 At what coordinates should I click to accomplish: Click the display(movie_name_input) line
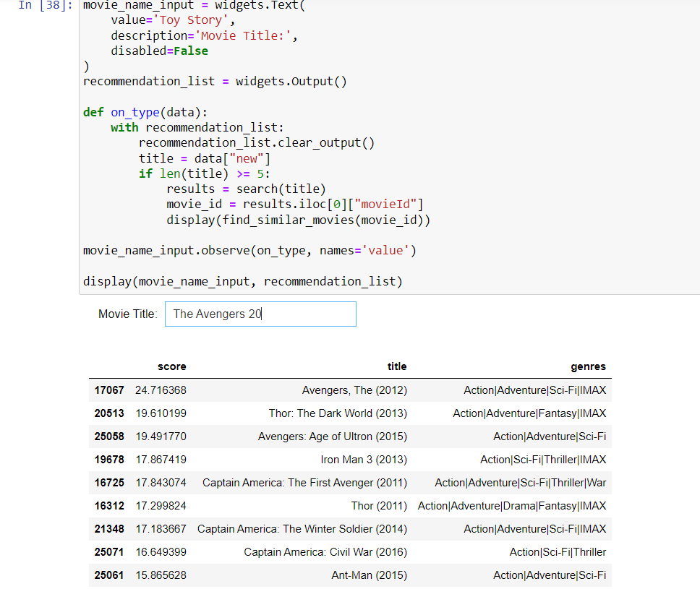point(242,281)
